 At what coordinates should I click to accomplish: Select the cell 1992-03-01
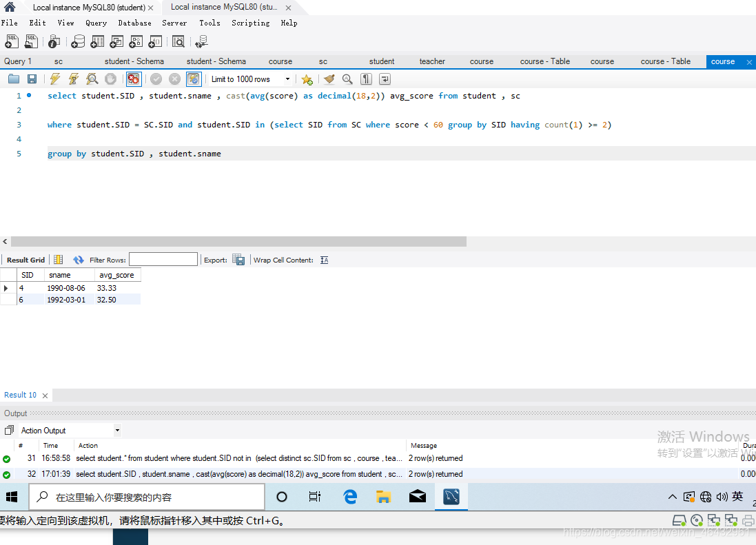(x=69, y=299)
